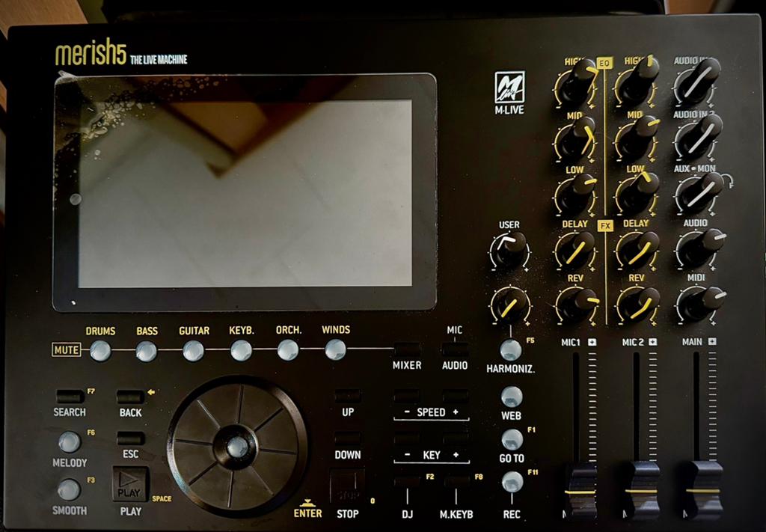Screen dimensions: 766x532
Task: Tap the GO TO round button
Action: [512, 440]
